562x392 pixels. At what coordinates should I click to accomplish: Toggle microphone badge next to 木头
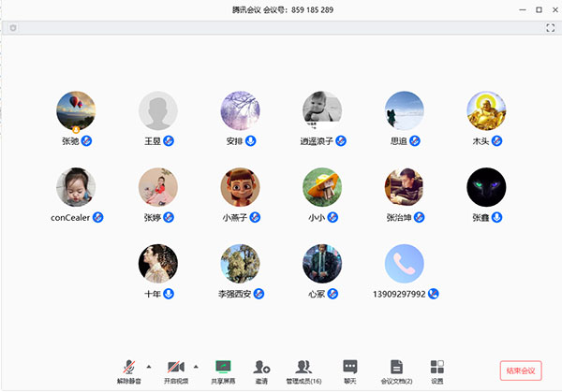pos(497,140)
